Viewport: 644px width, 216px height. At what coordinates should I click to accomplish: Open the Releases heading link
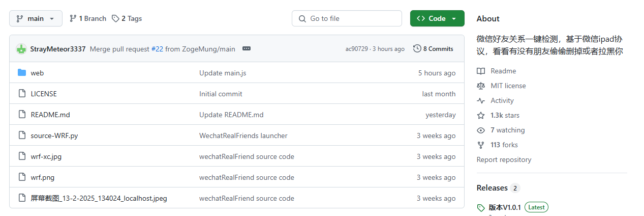tap(492, 188)
